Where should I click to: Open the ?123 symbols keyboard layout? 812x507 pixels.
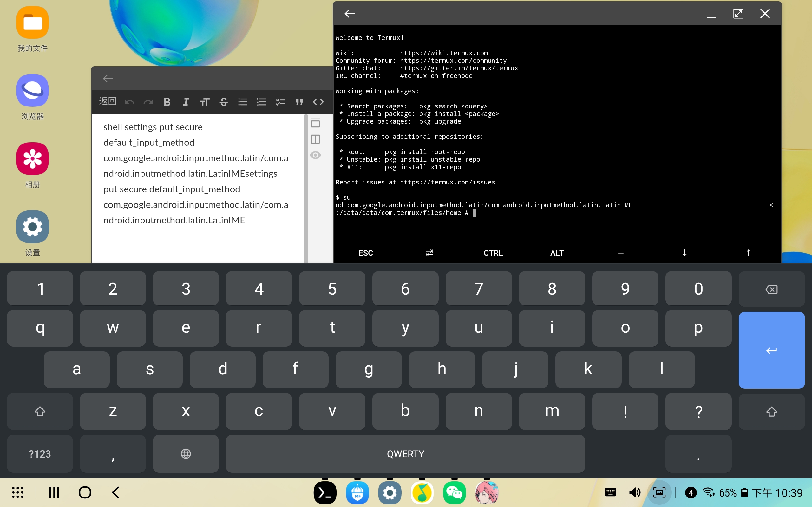(x=40, y=454)
